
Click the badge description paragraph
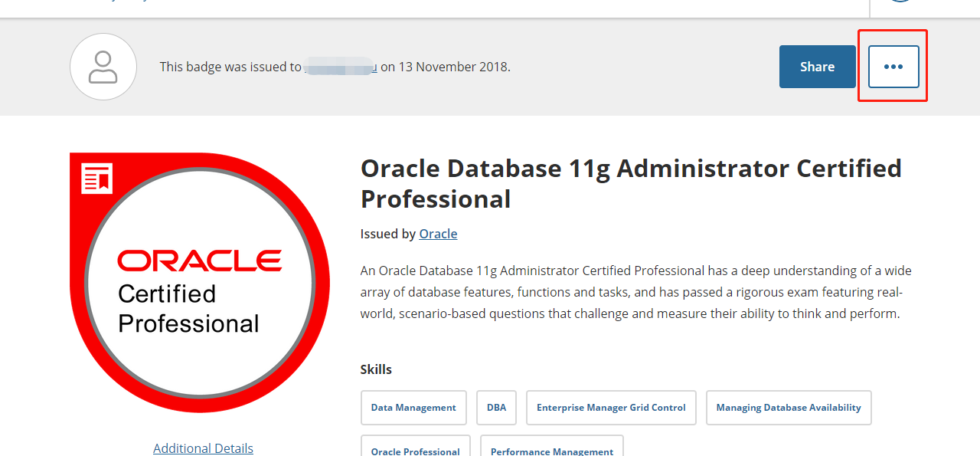click(x=635, y=291)
